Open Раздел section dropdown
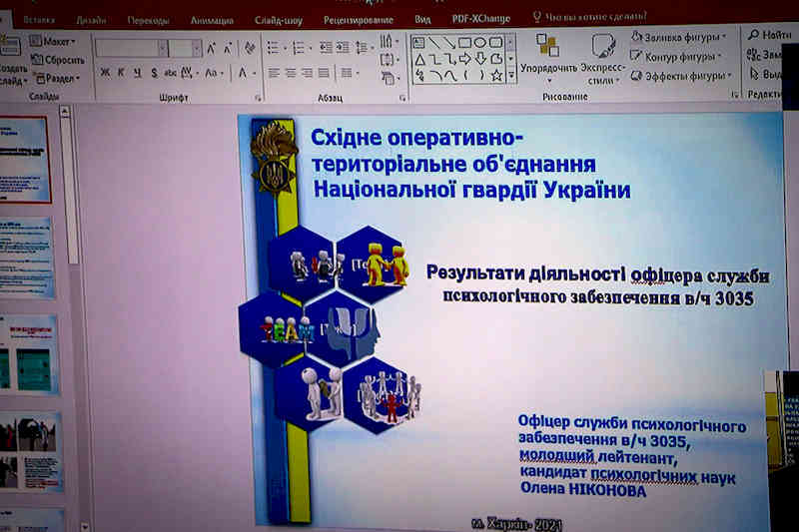799x532 pixels. [58, 79]
